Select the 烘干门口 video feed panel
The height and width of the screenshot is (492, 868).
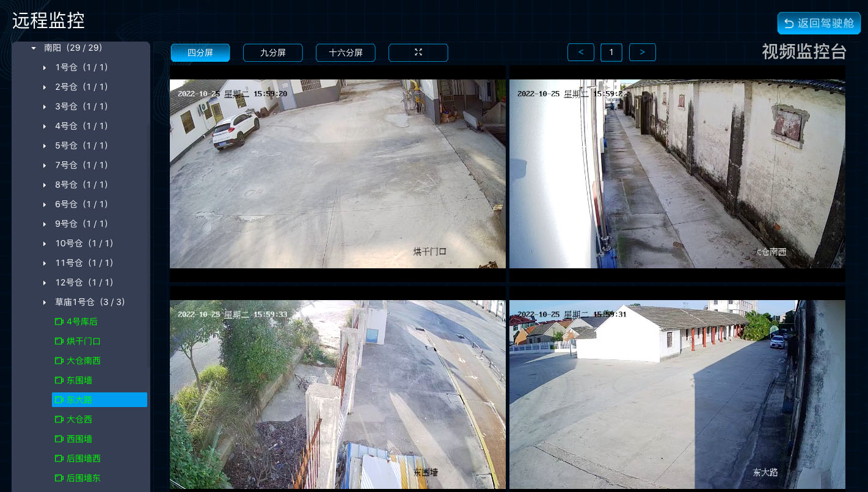tap(337, 174)
